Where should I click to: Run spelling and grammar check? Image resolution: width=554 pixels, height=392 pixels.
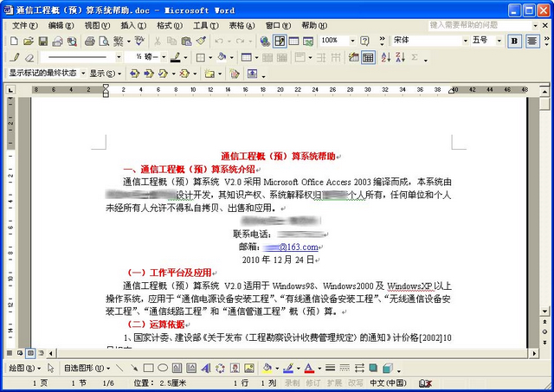(139, 41)
